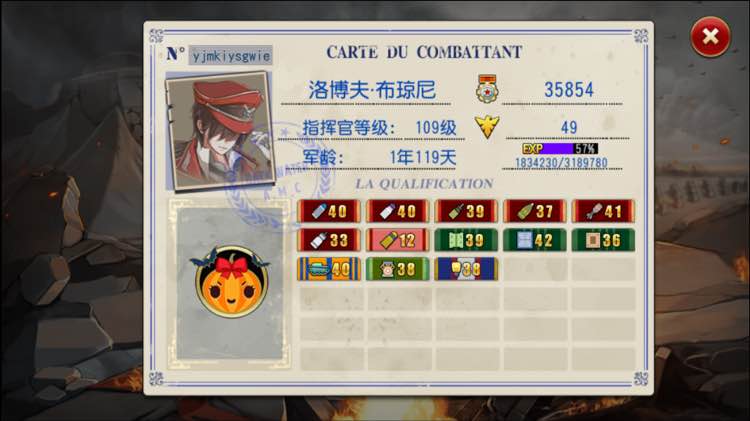Click the EXP progress bar at 57%
The image size is (750, 421).
(x=560, y=149)
